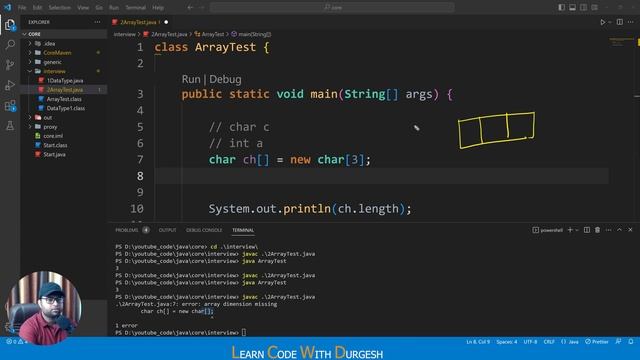This screenshot has height=360, width=640.
Task: Go forward using the navigation arrow
Action: pyautogui.click(x=201, y=7)
